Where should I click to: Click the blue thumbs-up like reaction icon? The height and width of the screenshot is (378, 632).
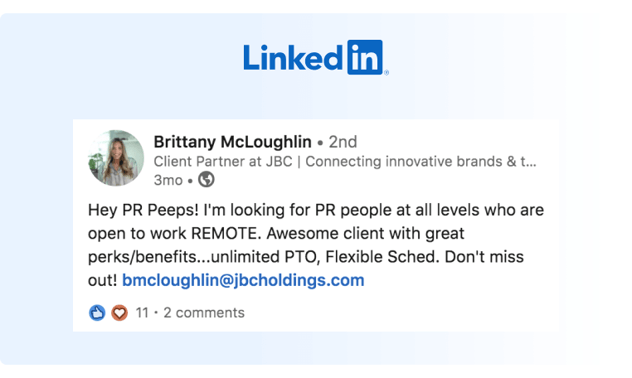[x=97, y=313]
